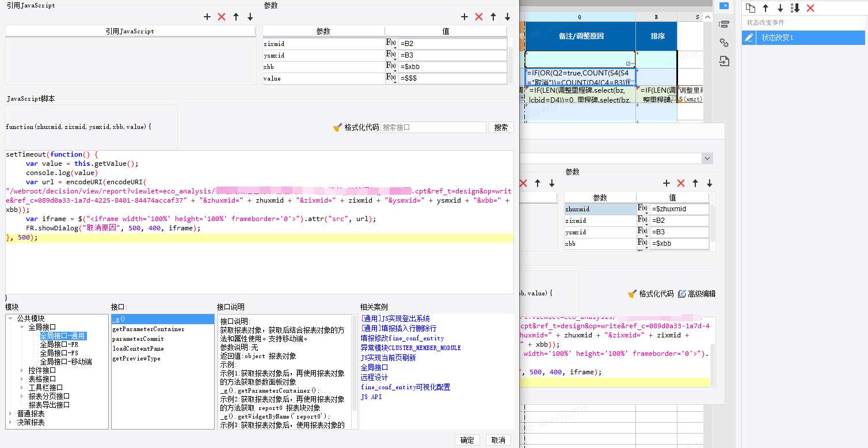Click value field =$xbb in front dialog

(452, 67)
